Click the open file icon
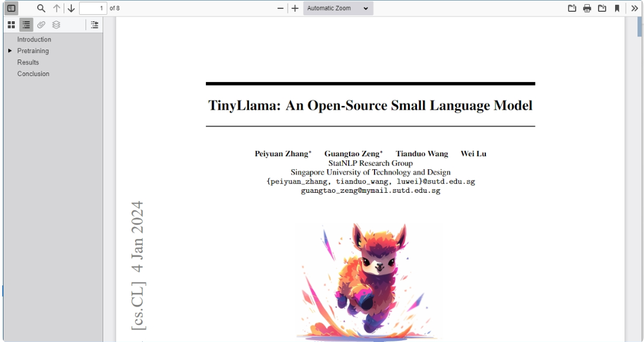 click(x=571, y=8)
